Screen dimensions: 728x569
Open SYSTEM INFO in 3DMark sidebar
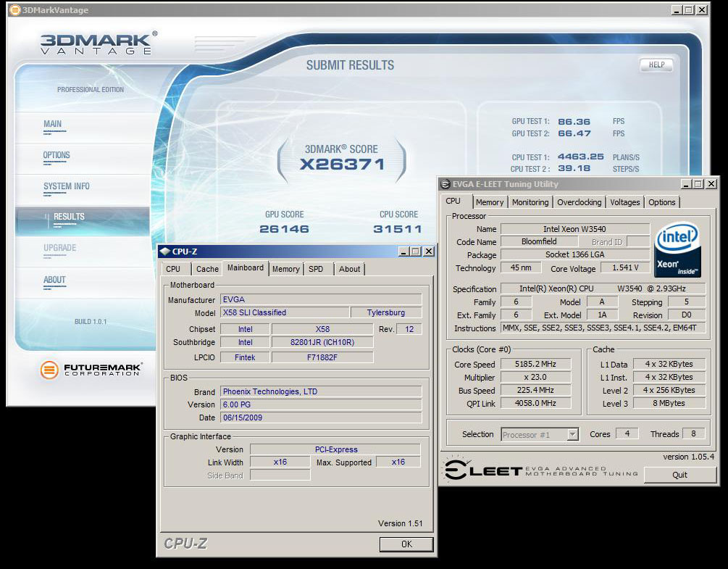(x=67, y=187)
